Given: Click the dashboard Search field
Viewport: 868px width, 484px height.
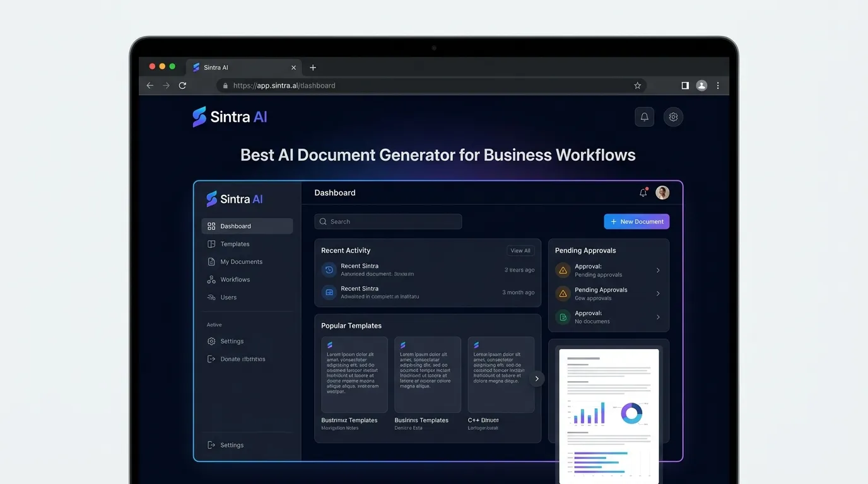Looking at the screenshot, I should pos(388,222).
